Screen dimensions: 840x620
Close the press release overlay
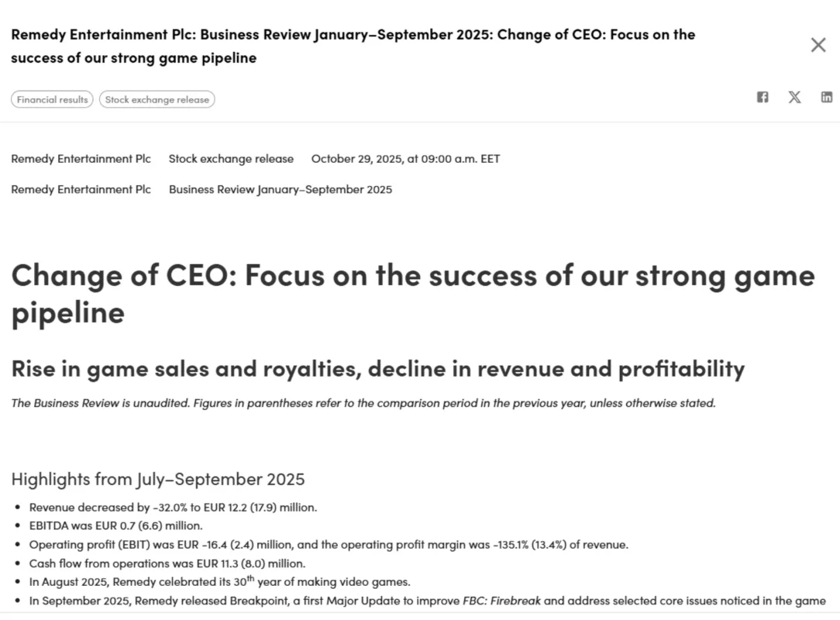pos(818,45)
